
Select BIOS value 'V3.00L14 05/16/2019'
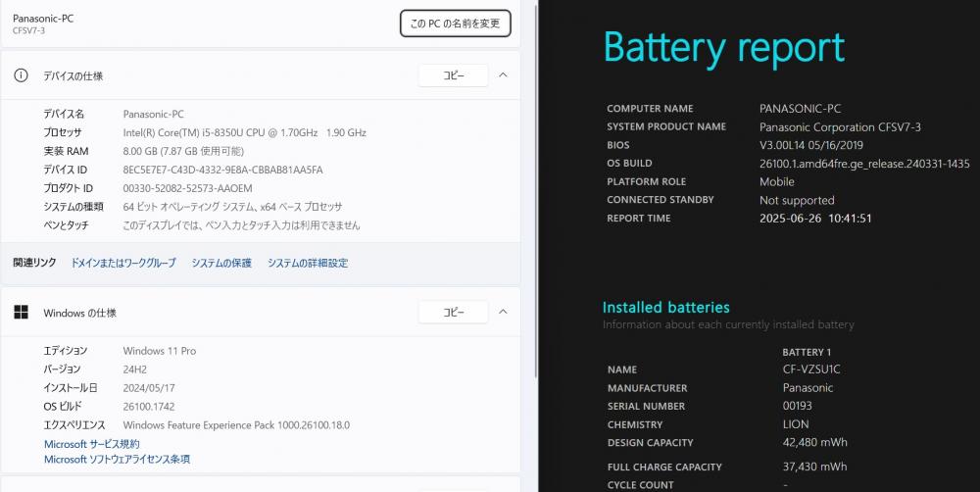coord(811,145)
